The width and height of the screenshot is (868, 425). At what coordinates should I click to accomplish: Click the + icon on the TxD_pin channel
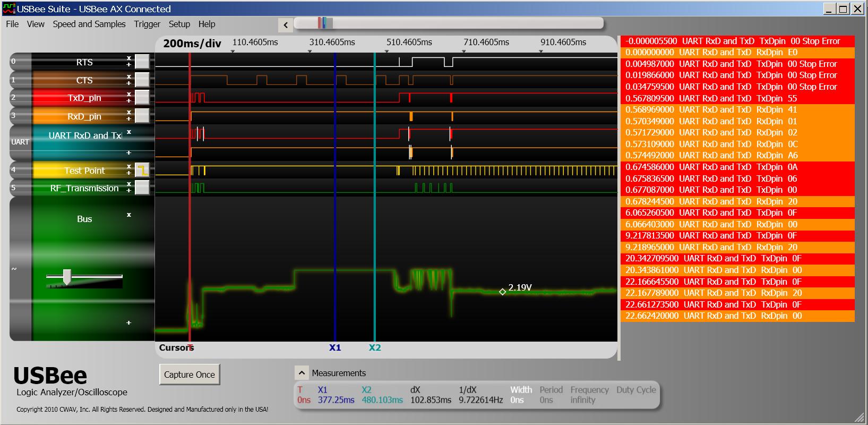pyautogui.click(x=128, y=100)
